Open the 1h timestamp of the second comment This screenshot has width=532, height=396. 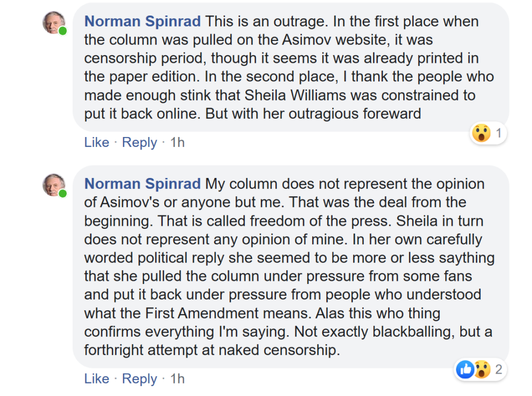pos(178,379)
